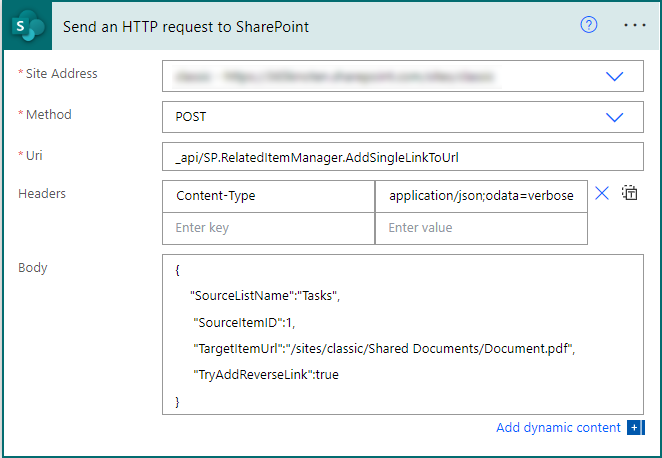Switch headers to text mode icon
Screen dimensions: 662x458
pyautogui.click(x=629, y=193)
